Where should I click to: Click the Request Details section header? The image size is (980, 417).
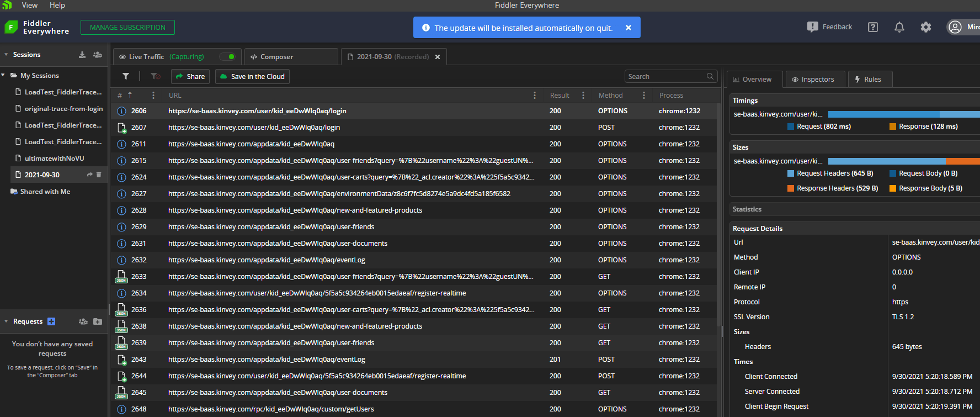pos(854,229)
